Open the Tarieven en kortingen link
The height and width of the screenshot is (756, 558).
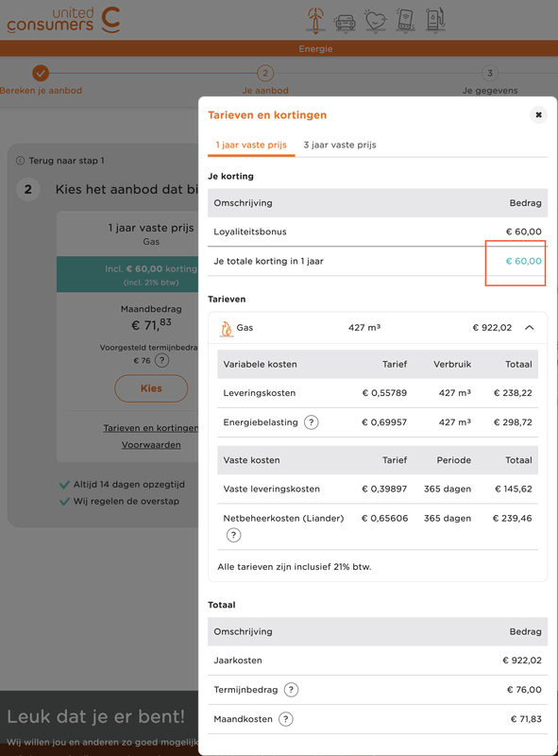[150, 428]
